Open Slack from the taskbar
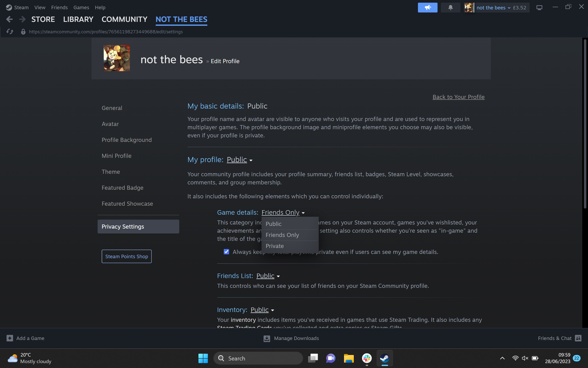The image size is (588, 368). [x=367, y=358]
